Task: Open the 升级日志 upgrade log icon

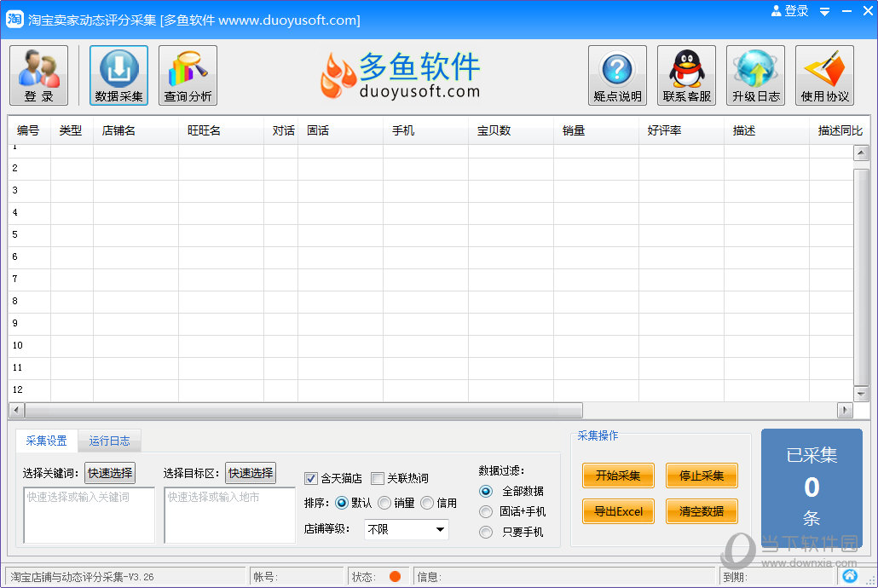Action: click(x=755, y=76)
